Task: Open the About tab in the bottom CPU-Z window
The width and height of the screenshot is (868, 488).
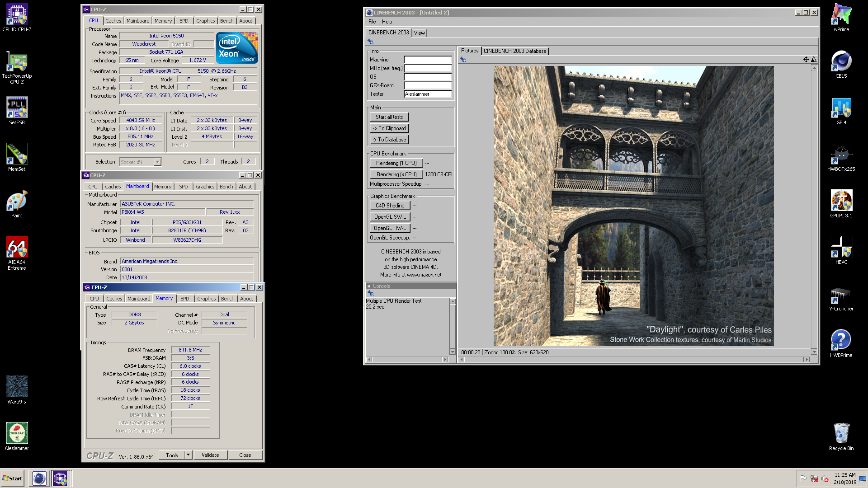Action: 247,299
